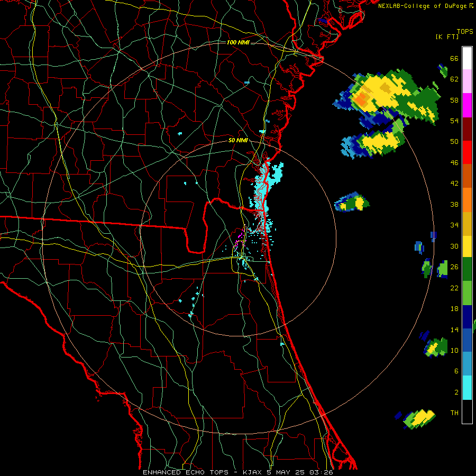
Task: Click the legend value 2
Action: [x=456, y=392]
